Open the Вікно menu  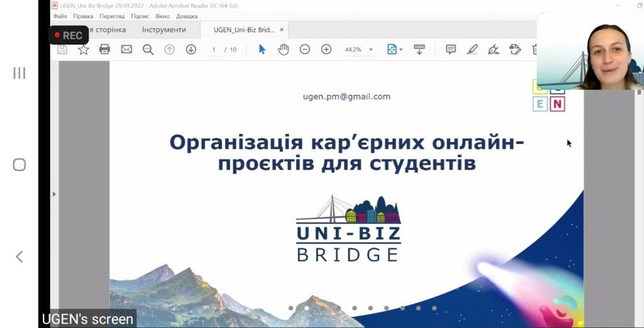[163, 16]
